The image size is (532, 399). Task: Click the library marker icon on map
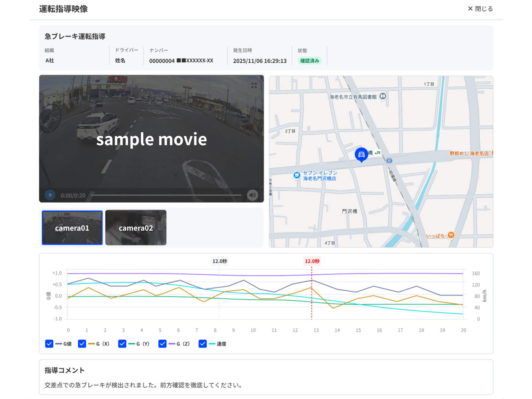[383, 96]
